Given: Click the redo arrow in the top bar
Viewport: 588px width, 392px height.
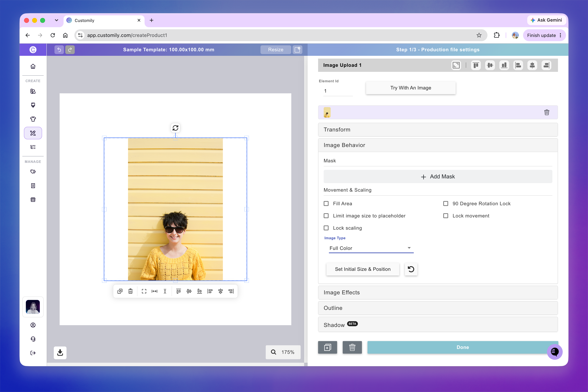Looking at the screenshot, I should [70, 50].
